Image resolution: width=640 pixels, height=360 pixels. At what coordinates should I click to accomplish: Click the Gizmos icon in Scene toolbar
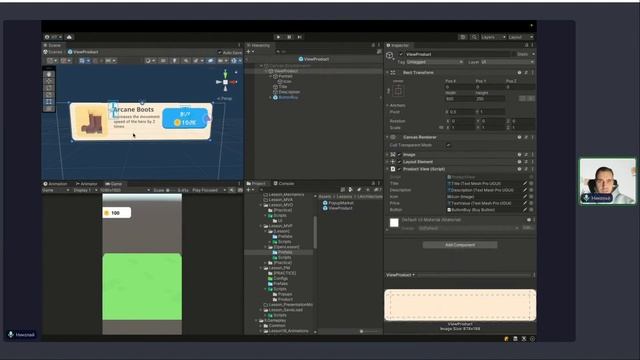point(234,61)
